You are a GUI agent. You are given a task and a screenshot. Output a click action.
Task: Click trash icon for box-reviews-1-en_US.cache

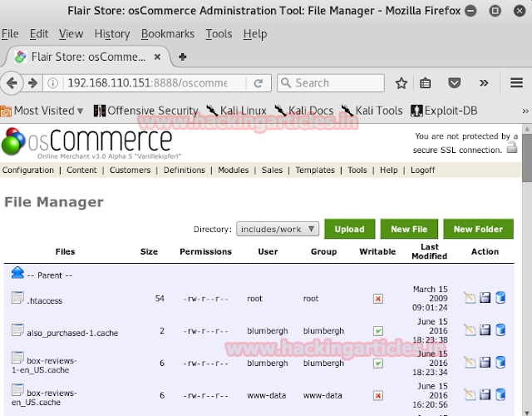pos(500,363)
